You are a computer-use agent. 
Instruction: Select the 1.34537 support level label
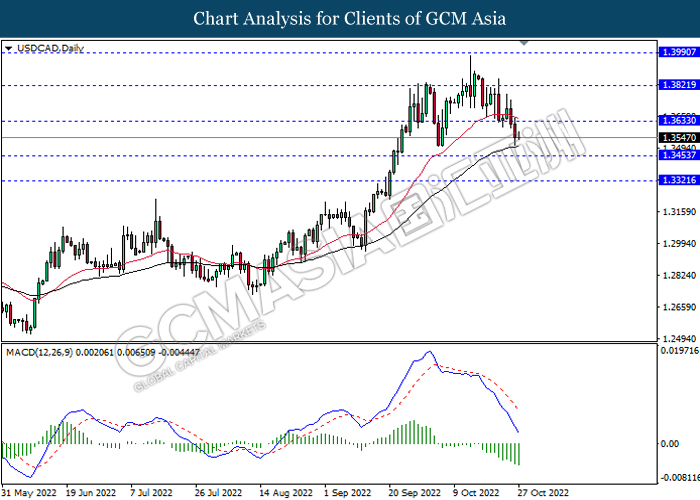[x=679, y=155]
